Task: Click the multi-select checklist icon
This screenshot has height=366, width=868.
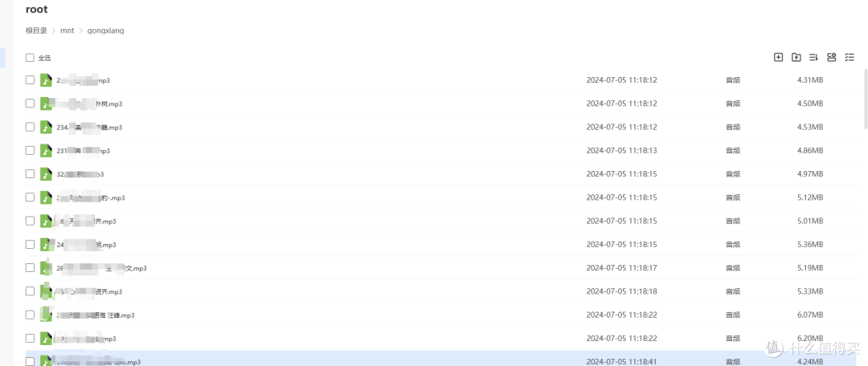Action: pos(850,57)
